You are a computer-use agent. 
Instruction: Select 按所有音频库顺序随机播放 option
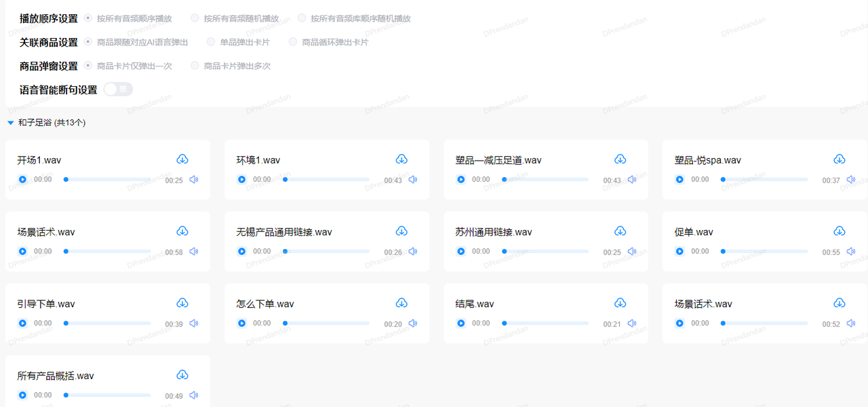(x=302, y=18)
